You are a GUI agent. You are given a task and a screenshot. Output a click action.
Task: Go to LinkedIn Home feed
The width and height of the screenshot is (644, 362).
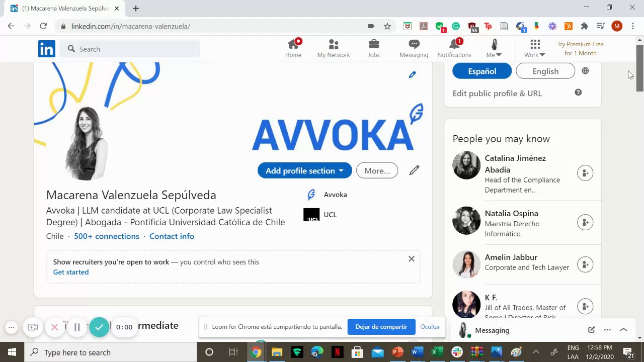293,49
